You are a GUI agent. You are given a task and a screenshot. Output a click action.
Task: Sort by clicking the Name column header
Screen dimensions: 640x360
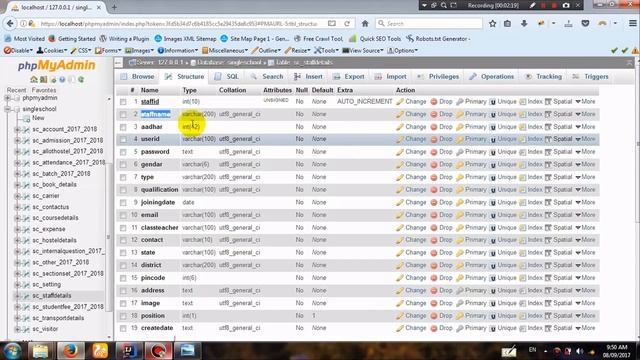pyautogui.click(x=149, y=90)
